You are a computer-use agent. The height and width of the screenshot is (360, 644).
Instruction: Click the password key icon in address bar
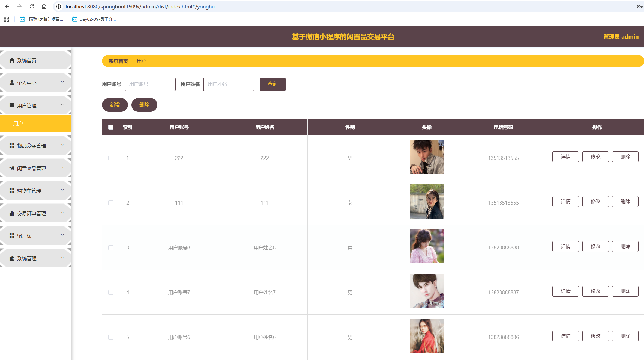(640, 7)
